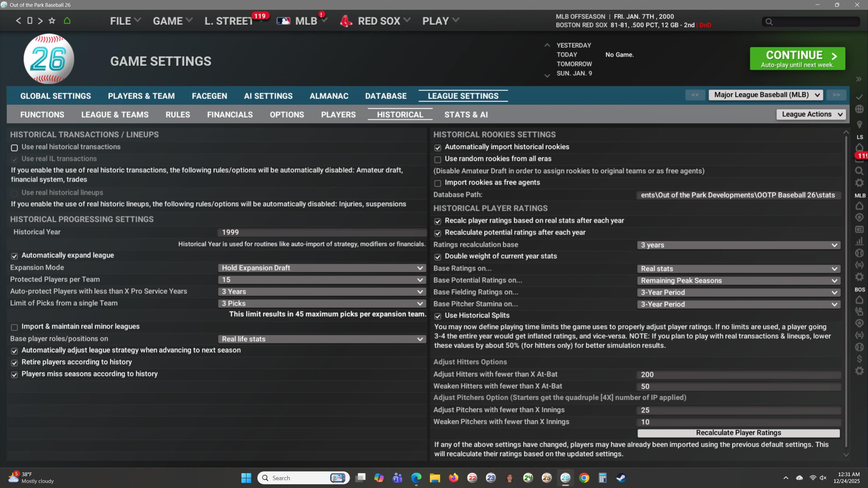
Task: Uncheck Use Historical Splits
Action: click(438, 316)
